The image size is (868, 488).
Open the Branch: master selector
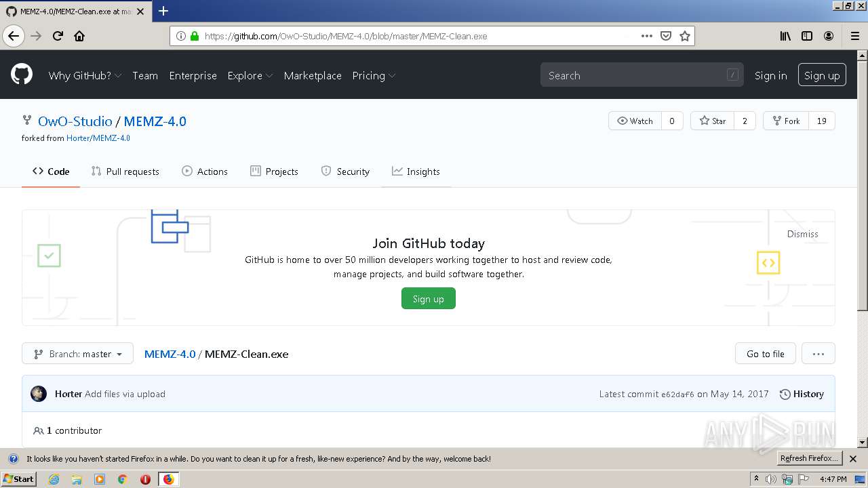[78, 354]
